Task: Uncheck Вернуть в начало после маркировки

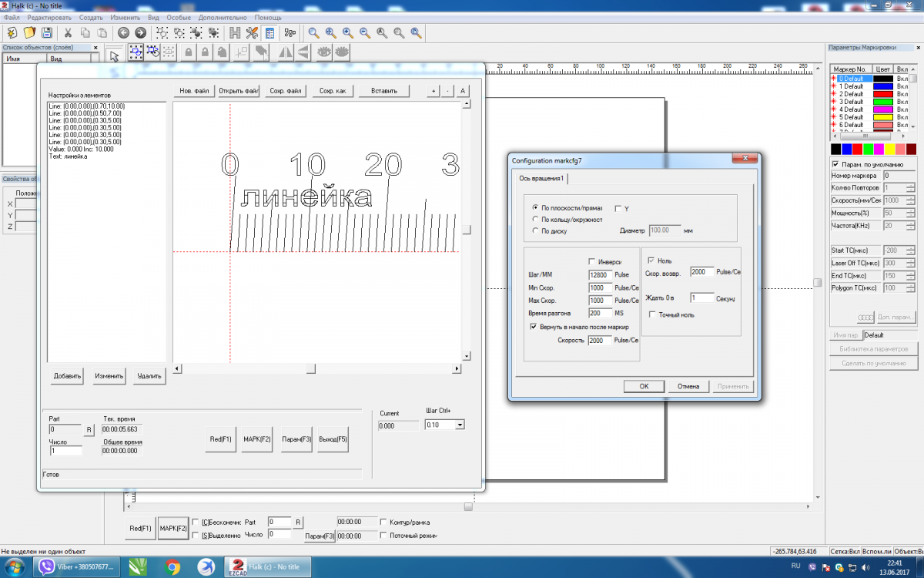Action: pyautogui.click(x=533, y=327)
